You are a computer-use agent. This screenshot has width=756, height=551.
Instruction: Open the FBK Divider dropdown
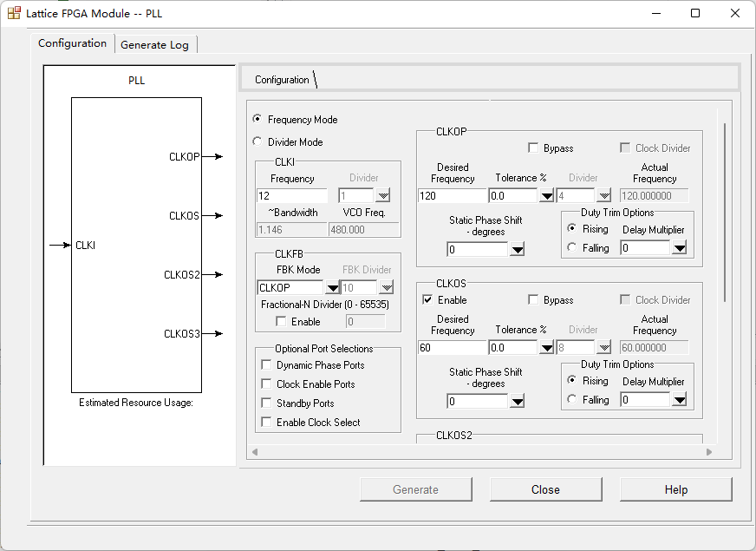[x=386, y=287]
